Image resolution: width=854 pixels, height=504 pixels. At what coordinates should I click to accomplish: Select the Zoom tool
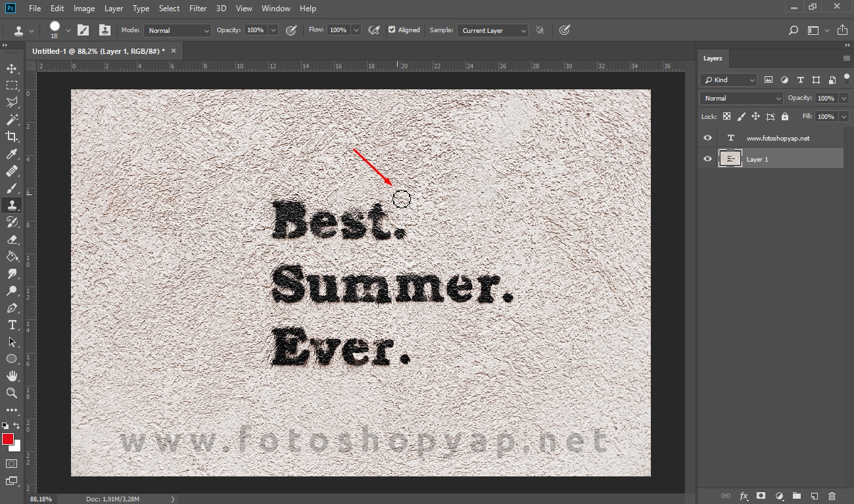(12, 393)
